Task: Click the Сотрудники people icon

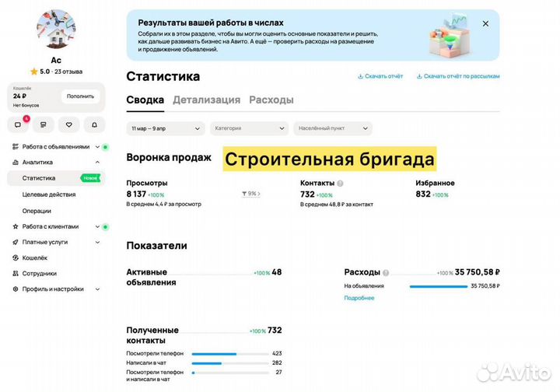Action: coord(16,274)
